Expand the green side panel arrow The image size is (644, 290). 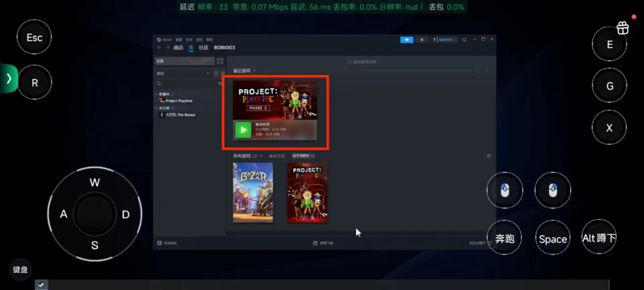pos(9,79)
